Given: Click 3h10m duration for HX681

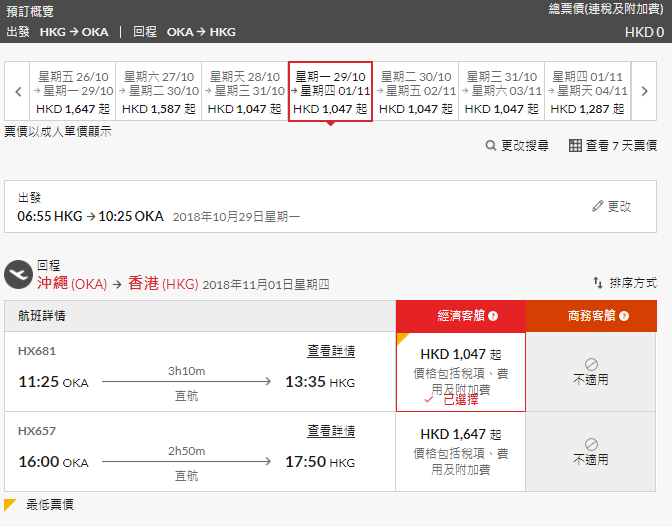Looking at the screenshot, I should pos(186,371).
